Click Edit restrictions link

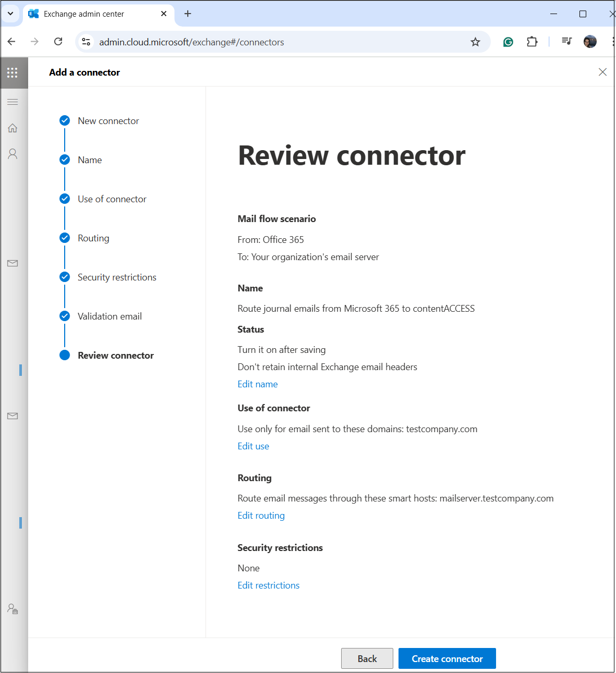pyautogui.click(x=269, y=585)
